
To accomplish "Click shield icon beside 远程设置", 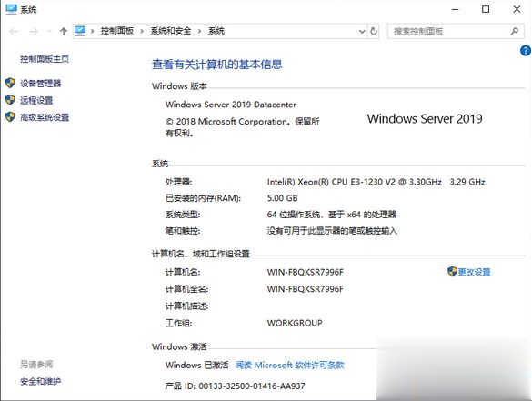I will point(10,100).
